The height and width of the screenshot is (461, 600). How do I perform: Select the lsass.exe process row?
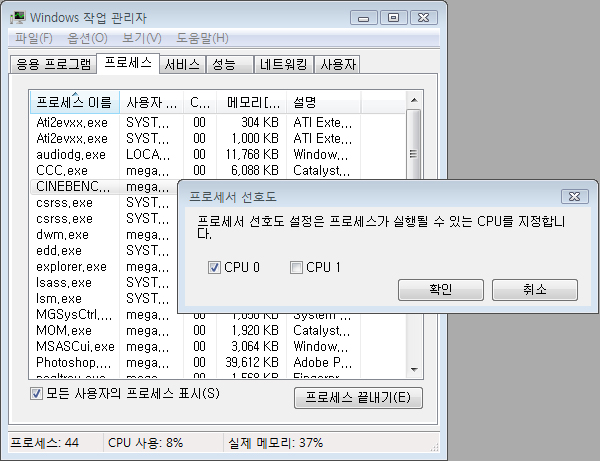coord(104,283)
